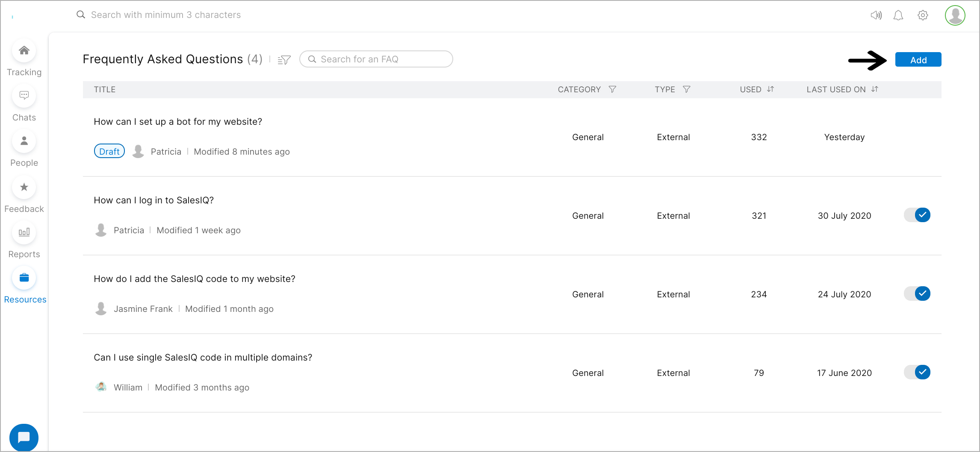The height and width of the screenshot is (452, 980).
Task: Toggle off the 'add SalesIQ code' FAQ
Action: tap(917, 294)
